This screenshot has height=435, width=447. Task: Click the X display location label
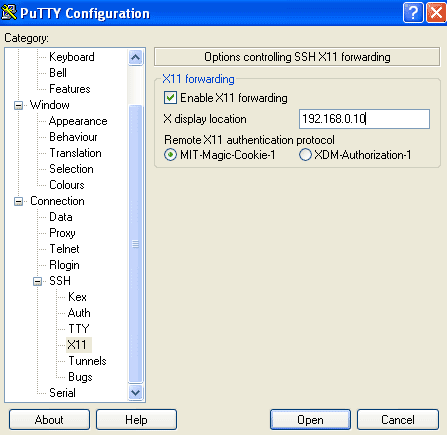point(205,119)
